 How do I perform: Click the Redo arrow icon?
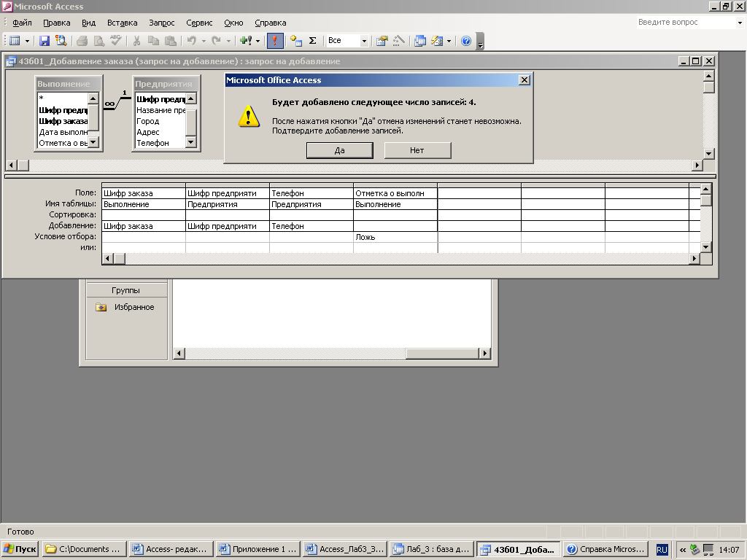coord(216,41)
